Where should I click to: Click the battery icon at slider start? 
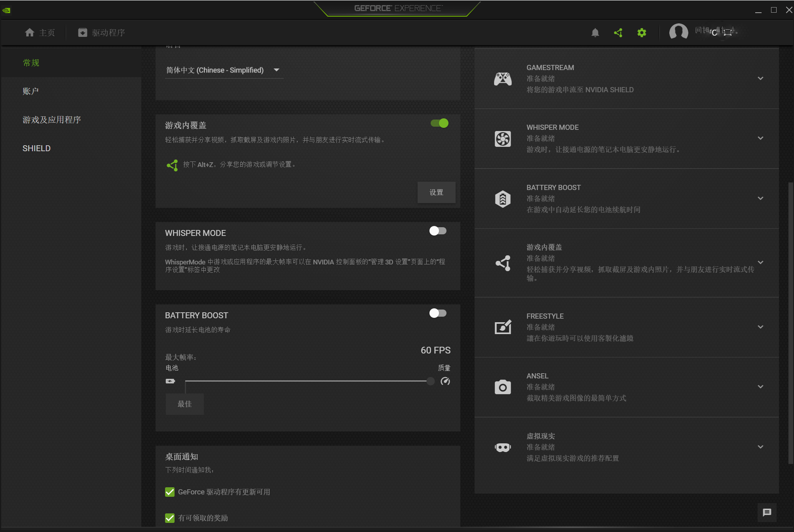tap(170, 381)
